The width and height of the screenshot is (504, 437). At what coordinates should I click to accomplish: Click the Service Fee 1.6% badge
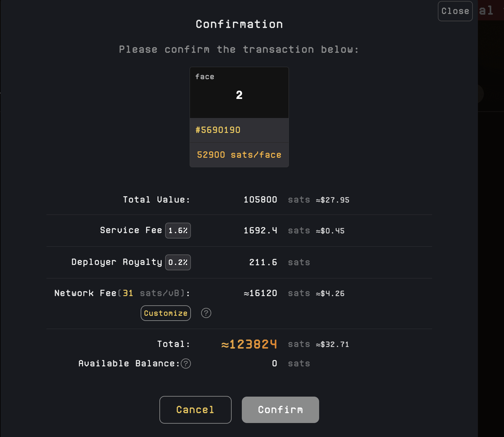[178, 231]
